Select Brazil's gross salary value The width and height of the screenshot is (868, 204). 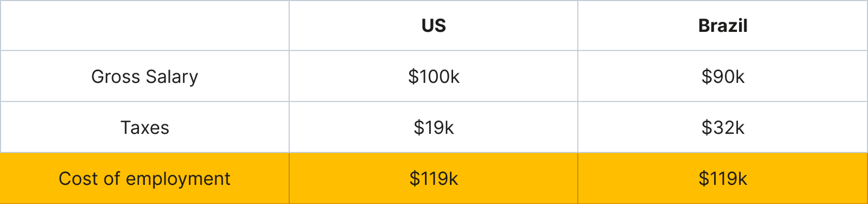[x=722, y=76]
